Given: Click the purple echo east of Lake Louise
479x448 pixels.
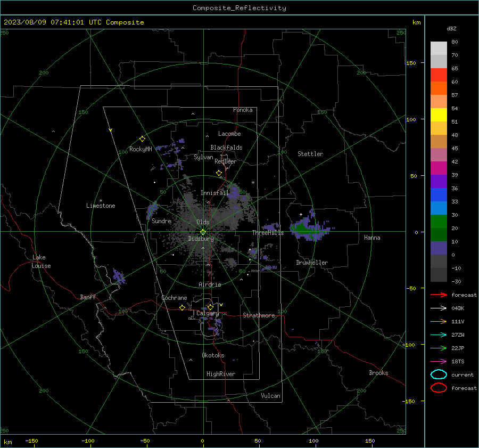Looking at the screenshot, I should (x=119, y=276).
